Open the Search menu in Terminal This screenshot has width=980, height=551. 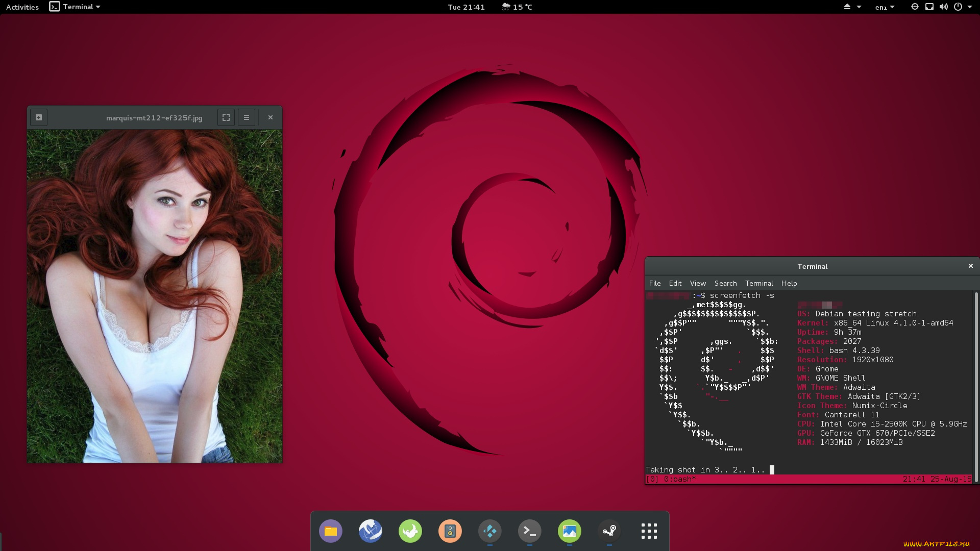click(725, 283)
